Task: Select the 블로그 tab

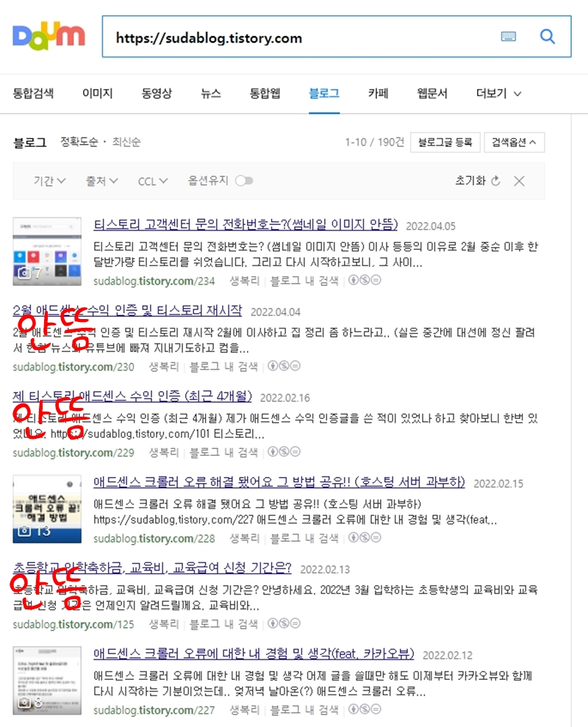Action: pyautogui.click(x=324, y=93)
